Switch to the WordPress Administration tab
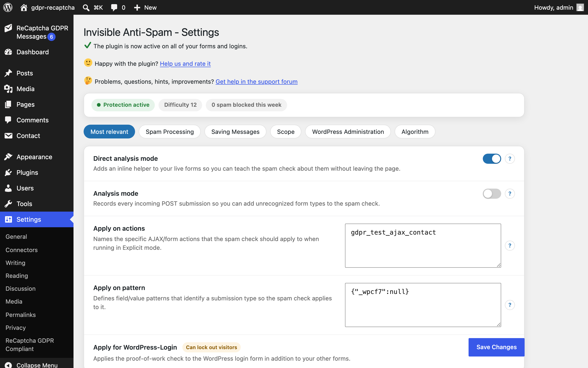The height and width of the screenshot is (368, 588). click(x=348, y=132)
